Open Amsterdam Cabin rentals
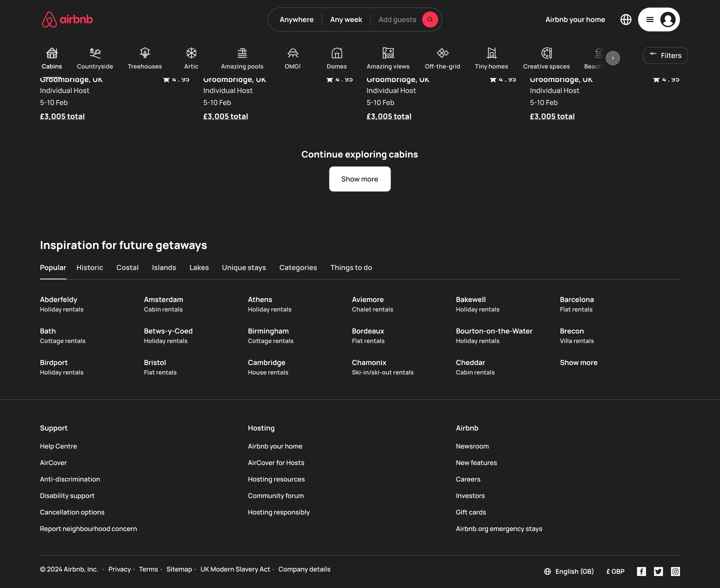 tap(163, 304)
